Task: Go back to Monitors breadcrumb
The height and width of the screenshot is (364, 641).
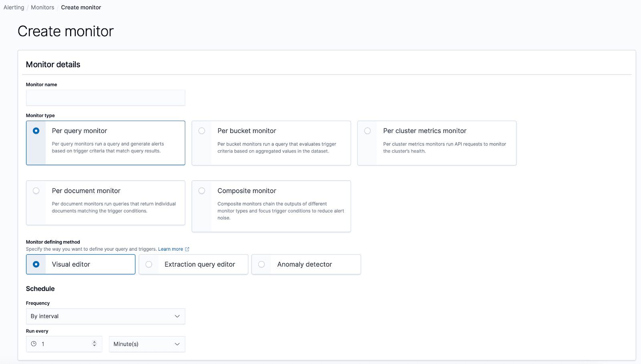Action: click(x=42, y=7)
